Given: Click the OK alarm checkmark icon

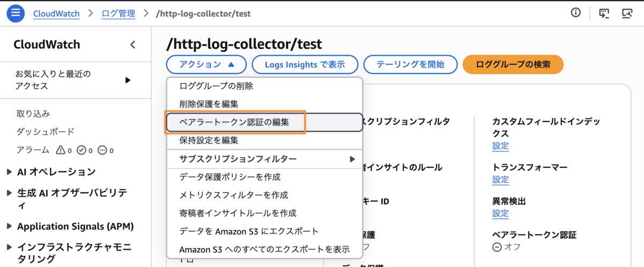Looking at the screenshot, I should (x=82, y=150).
